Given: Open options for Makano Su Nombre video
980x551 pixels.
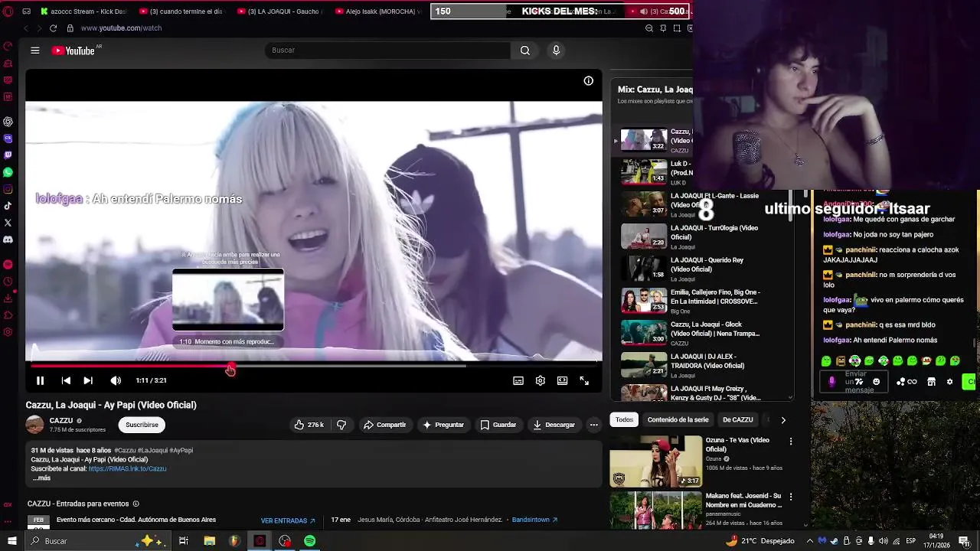Looking at the screenshot, I should 791,497.
